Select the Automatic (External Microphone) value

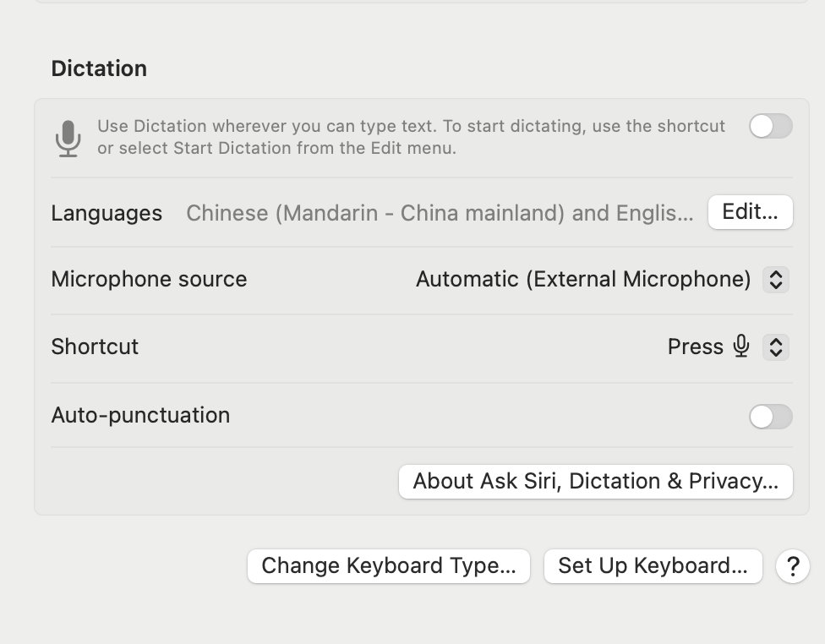tap(583, 280)
